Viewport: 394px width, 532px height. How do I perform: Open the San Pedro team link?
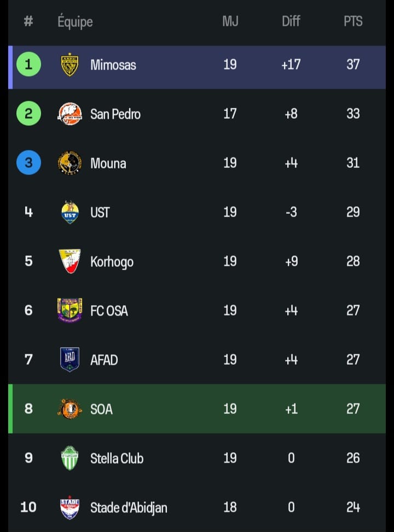coord(115,114)
